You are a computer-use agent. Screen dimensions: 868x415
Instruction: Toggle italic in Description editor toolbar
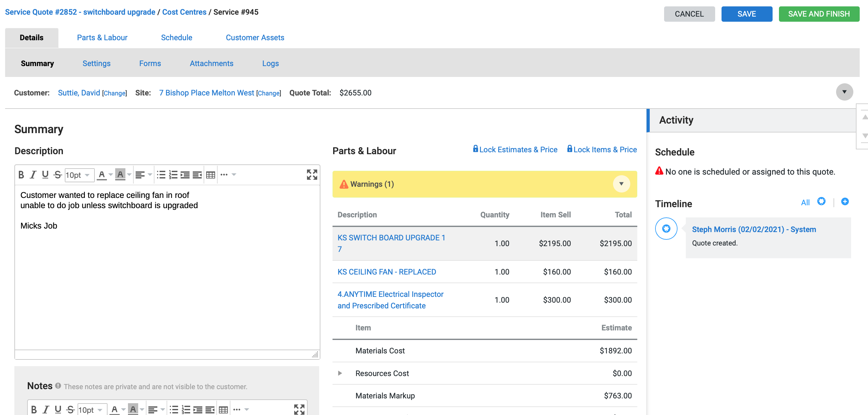[x=33, y=175]
